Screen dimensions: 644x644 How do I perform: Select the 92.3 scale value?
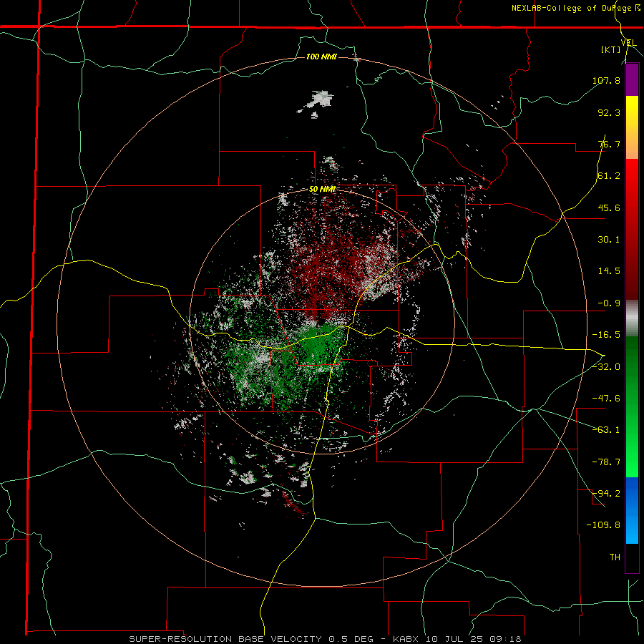(x=609, y=112)
